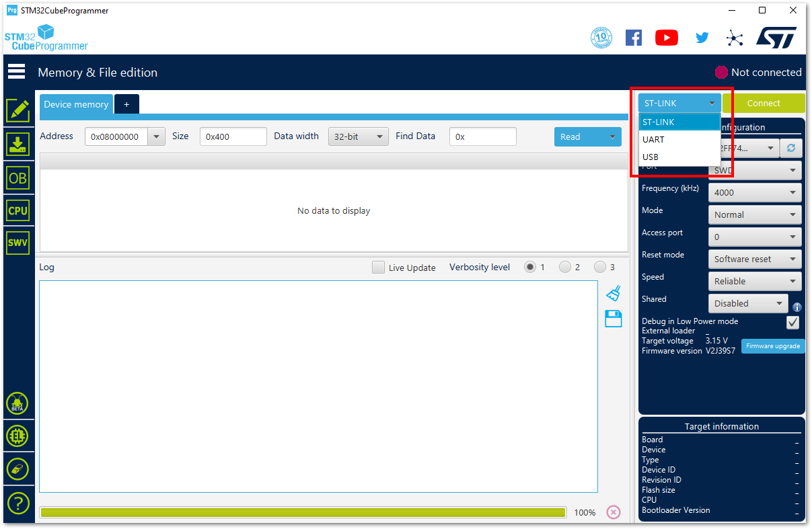
Task: Clear the log with the broom icon
Action: click(614, 293)
